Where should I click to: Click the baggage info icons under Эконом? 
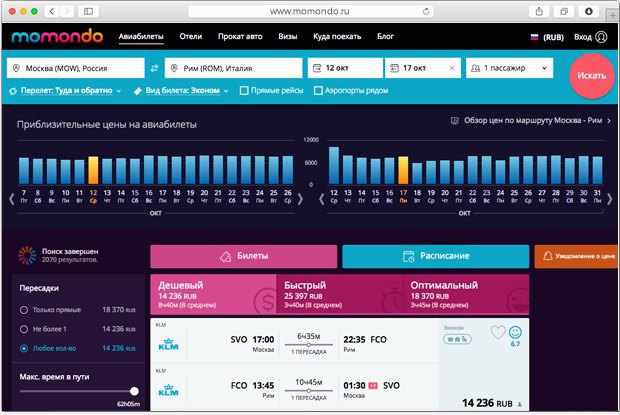tap(457, 339)
